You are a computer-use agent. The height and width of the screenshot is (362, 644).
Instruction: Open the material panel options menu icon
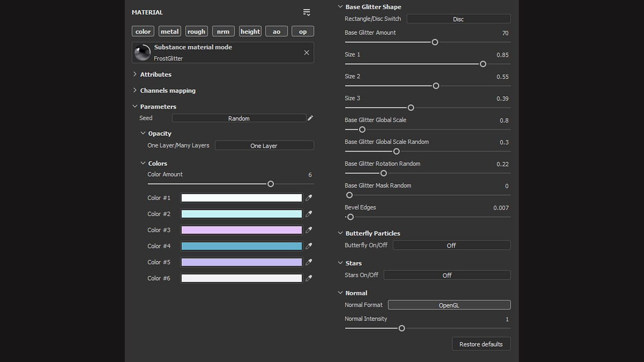coord(307,12)
